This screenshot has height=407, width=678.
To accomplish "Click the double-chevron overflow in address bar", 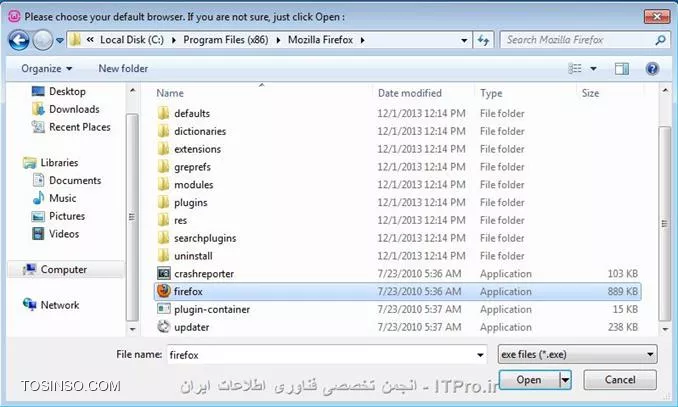I will pos(90,40).
